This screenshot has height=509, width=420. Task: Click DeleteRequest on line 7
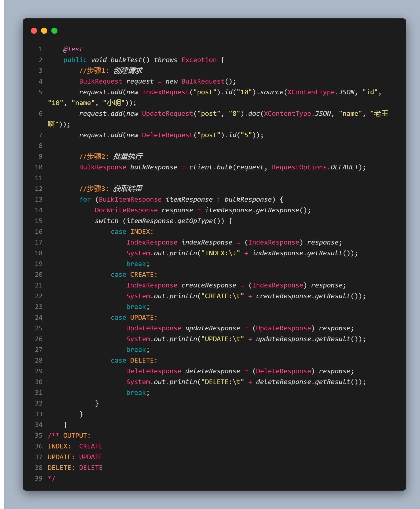(167, 135)
